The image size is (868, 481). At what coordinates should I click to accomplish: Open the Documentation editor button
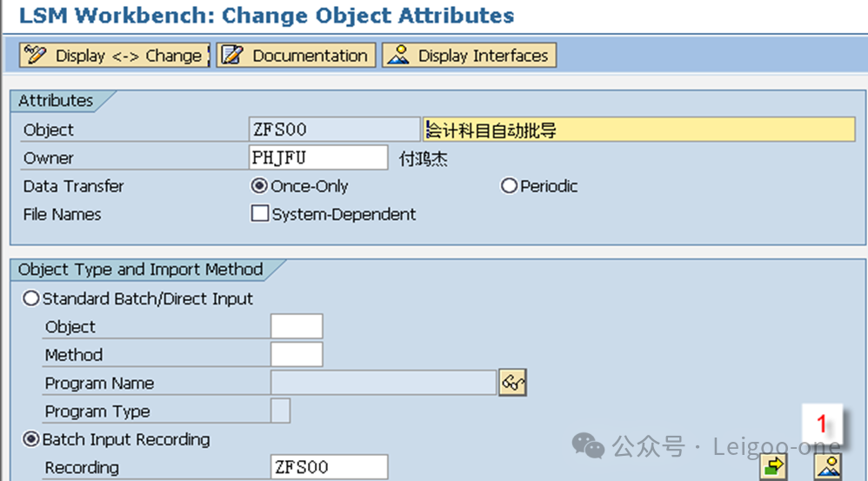297,56
